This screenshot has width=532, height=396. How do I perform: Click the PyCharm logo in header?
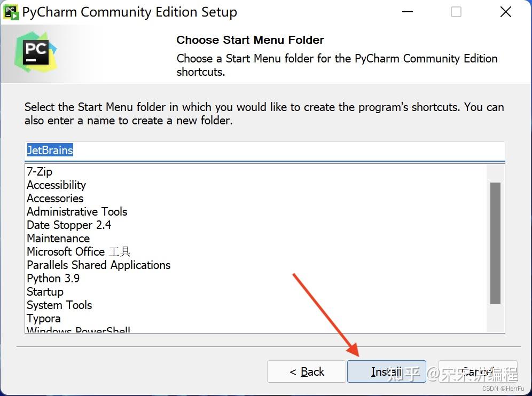tap(36, 52)
